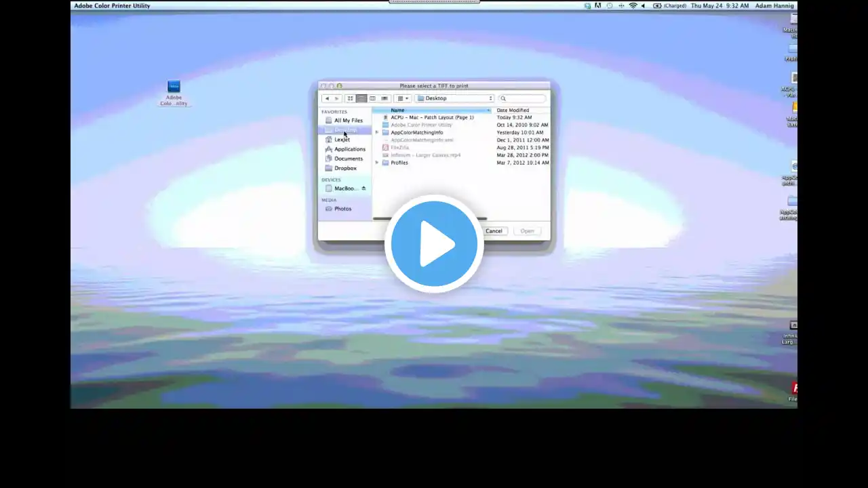
Task: Expand the AppColorMatchingInfo folder triangle
Action: (x=377, y=133)
